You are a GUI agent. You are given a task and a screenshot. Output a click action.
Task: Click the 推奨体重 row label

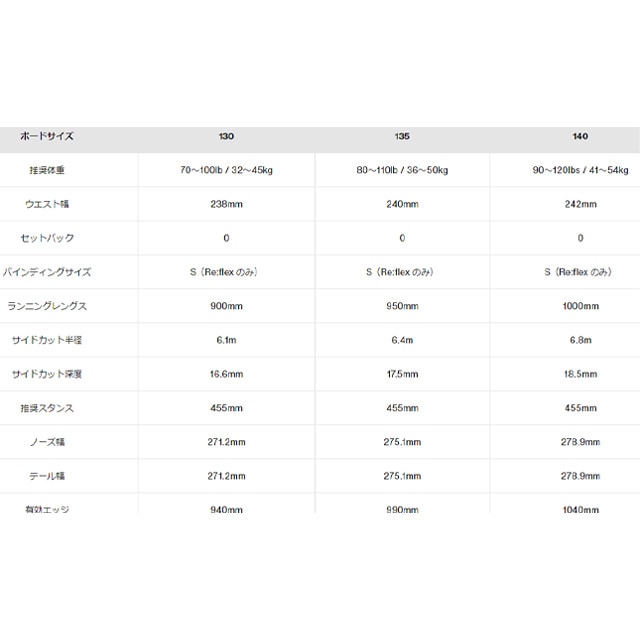point(48,170)
